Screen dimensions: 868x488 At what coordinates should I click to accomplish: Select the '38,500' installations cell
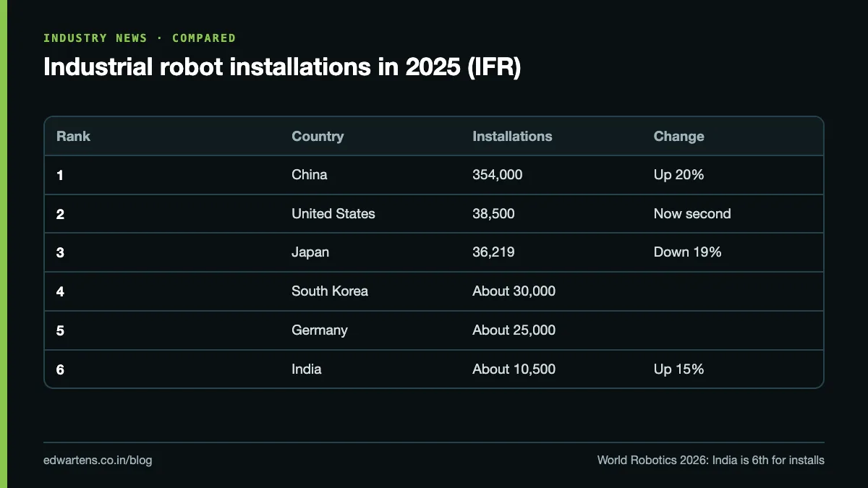click(x=494, y=214)
